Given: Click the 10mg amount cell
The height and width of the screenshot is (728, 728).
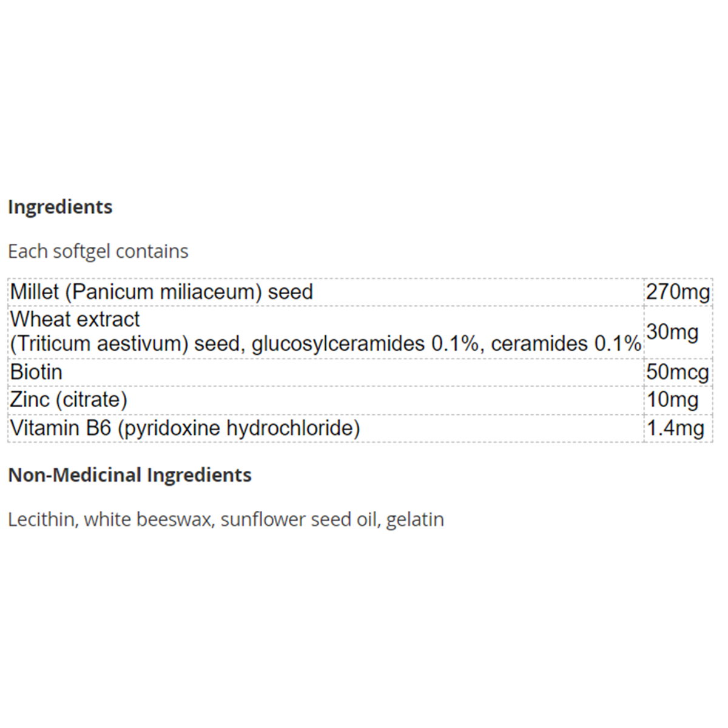Looking at the screenshot, I should tap(672, 400).
